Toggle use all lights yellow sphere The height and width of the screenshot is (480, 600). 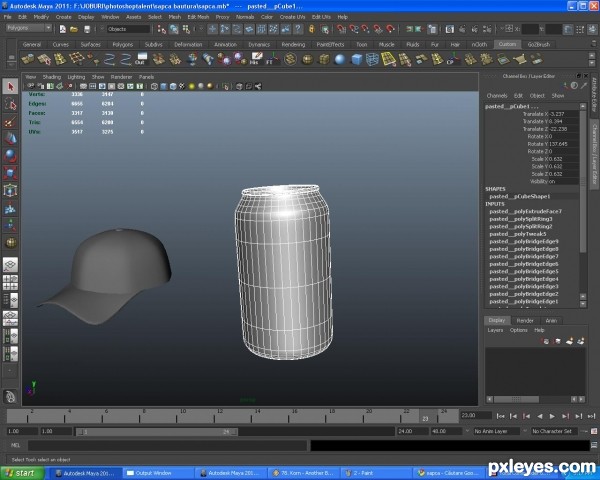click(192, 87)
